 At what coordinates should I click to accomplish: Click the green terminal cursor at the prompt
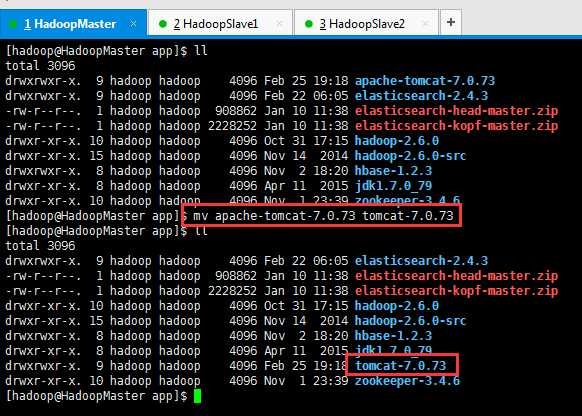[197, 396]
